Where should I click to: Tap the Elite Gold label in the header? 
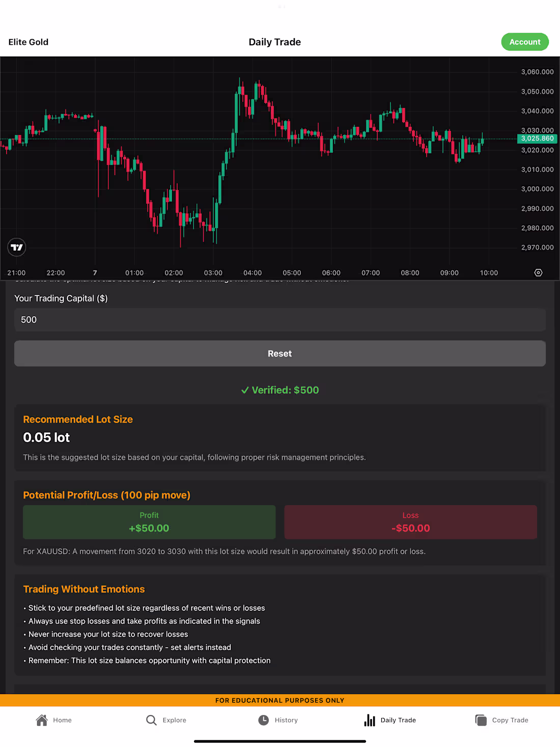(x=28, y=42)
